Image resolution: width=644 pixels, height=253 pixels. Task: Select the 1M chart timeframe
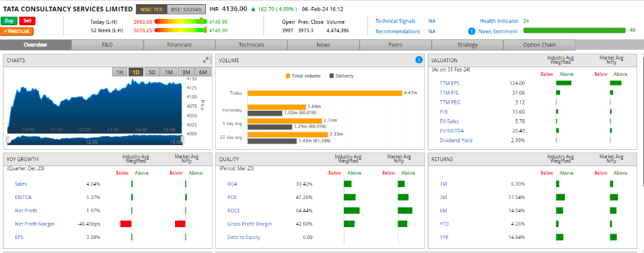(x=169, y=72)
